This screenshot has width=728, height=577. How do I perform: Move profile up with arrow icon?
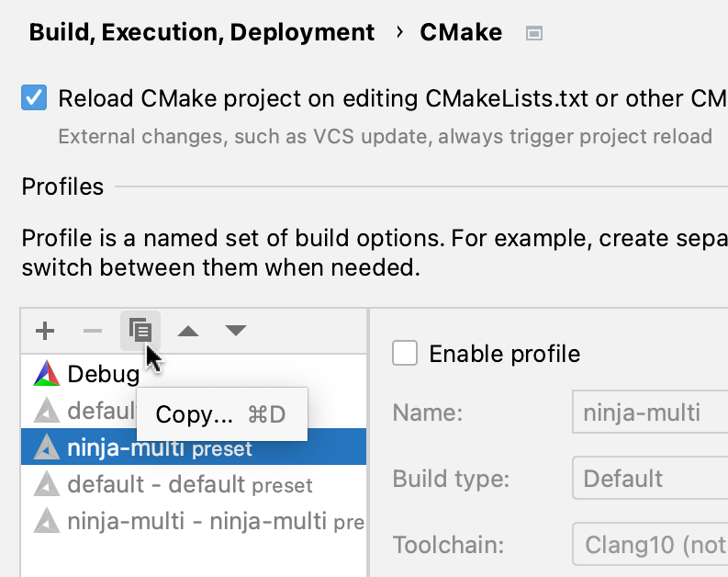click(x=188, y=331)
